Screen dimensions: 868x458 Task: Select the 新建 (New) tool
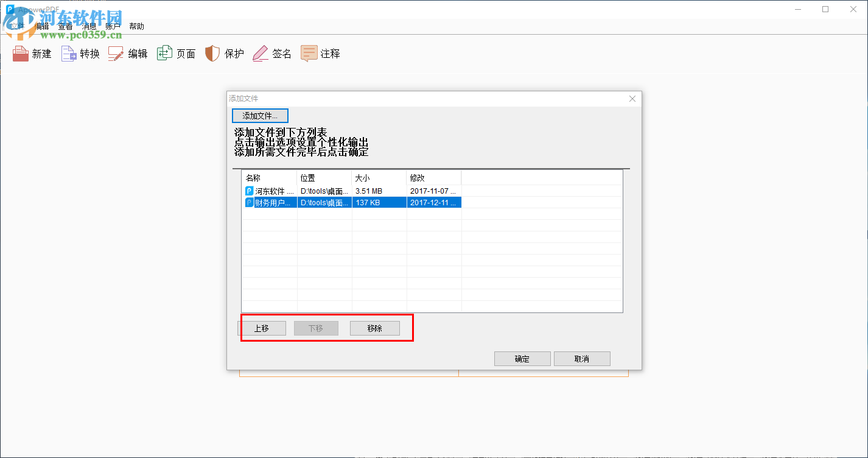coord(32,54)
